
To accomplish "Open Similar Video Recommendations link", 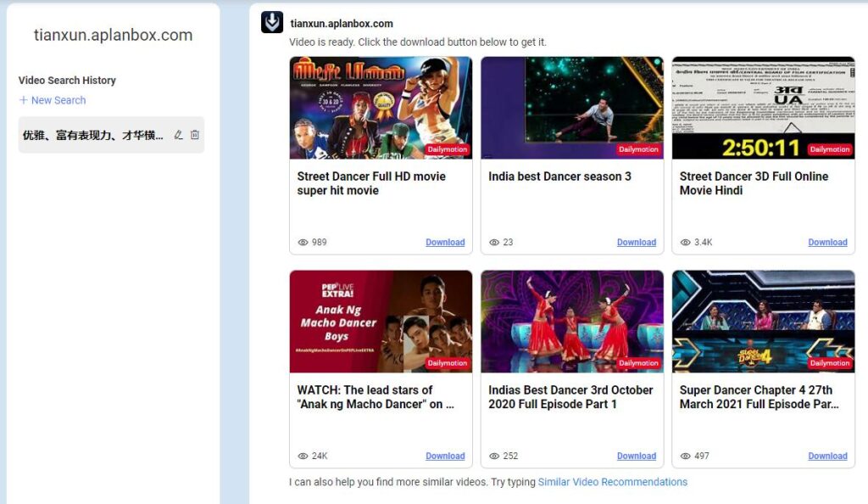I will coord(613,482).
